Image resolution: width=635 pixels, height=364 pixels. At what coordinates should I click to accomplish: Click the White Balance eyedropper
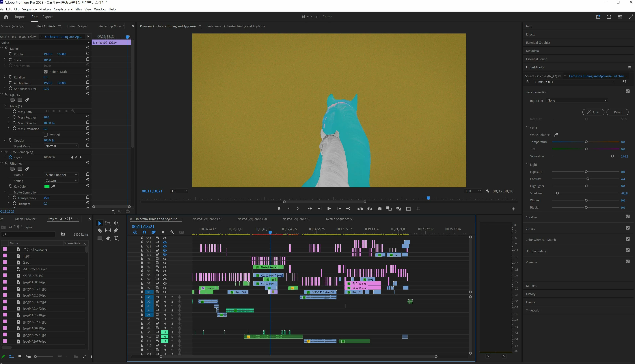pyautogui.click(x=556, y=135)
